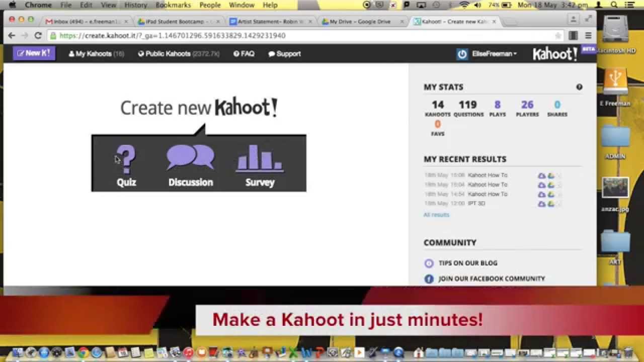Click the Chrome address bar URL
644x362 pixels.
tap(173, 36)
